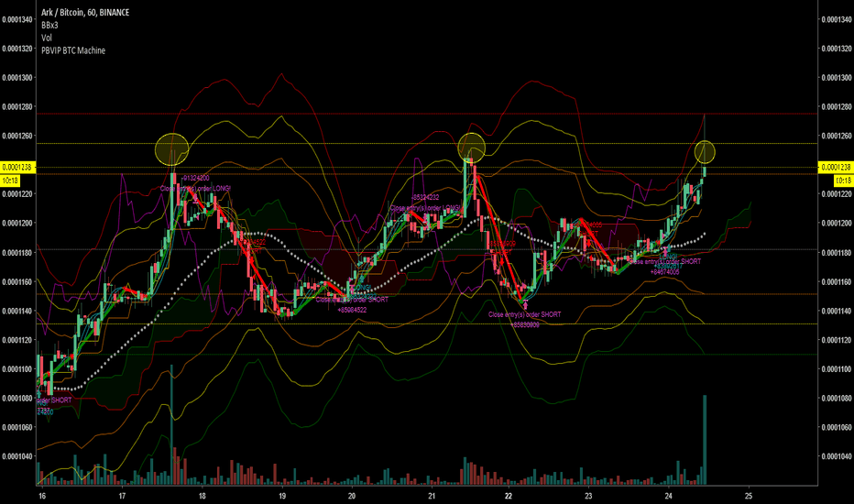Click date label 25 on the time axis
Image resolution: width=854 pixels, height=504 pixels.
[x=749, y=496]
